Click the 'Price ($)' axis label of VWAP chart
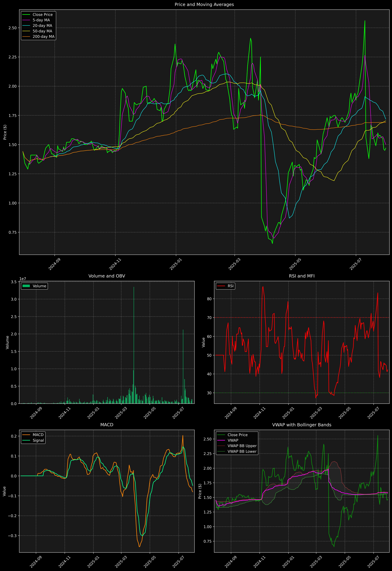The width and height of the screenshot is (392, 571). point(200,491)
